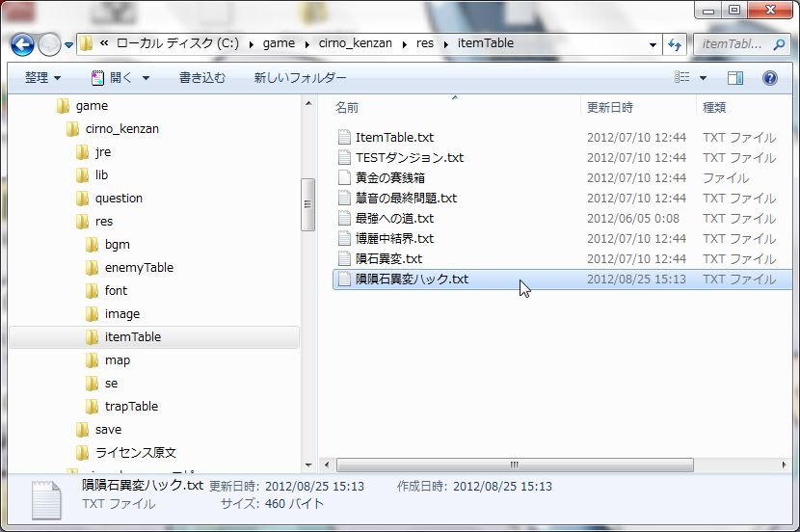Select the res folder in the tree
Image resolution: width=800 pixels, height=532 pixels.
point(103,222)
